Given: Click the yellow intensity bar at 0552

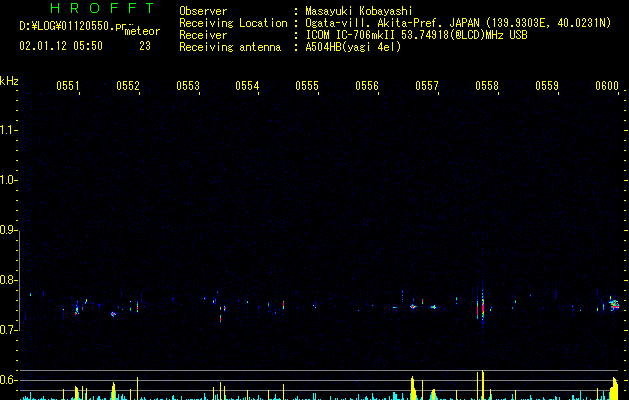Looking at the screenshot, I should click(137, 388).
